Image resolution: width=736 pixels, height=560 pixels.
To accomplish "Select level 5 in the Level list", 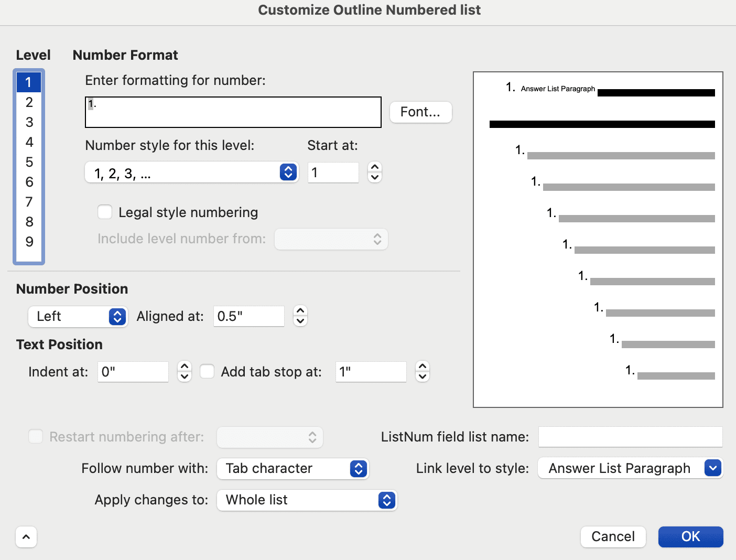I will point(29,162).
